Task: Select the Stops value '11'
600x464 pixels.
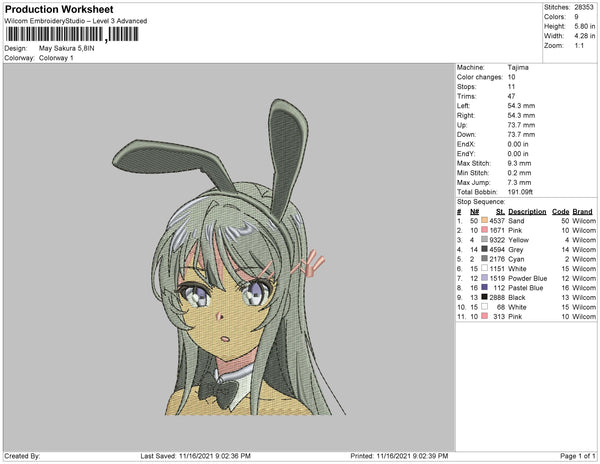Action: 512,86
